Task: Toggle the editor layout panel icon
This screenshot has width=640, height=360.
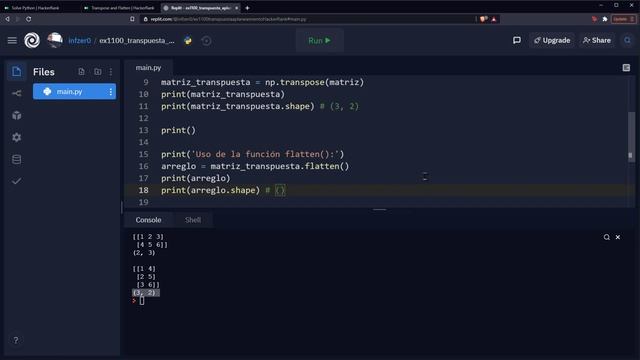Action: tap(626, 68)
